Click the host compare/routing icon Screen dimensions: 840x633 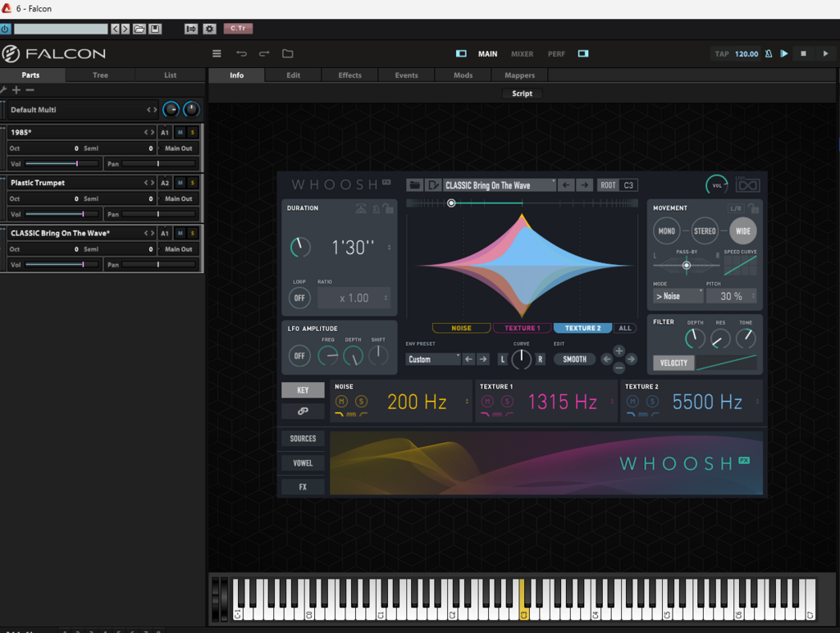(190, 29)
